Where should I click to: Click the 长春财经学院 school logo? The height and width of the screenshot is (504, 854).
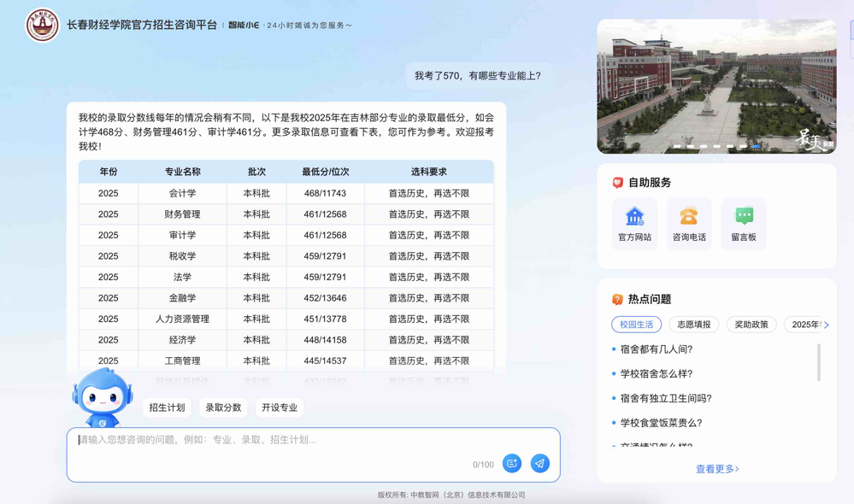click(42, 26)
